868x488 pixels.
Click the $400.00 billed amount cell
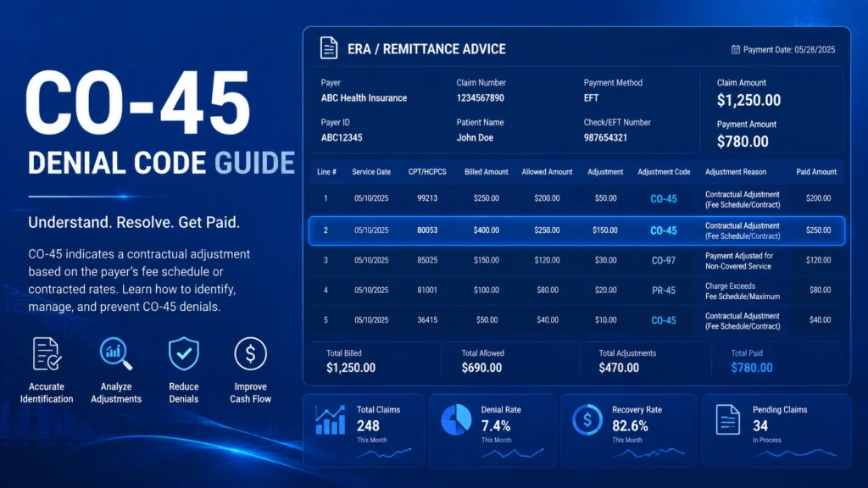coord(486,230)
